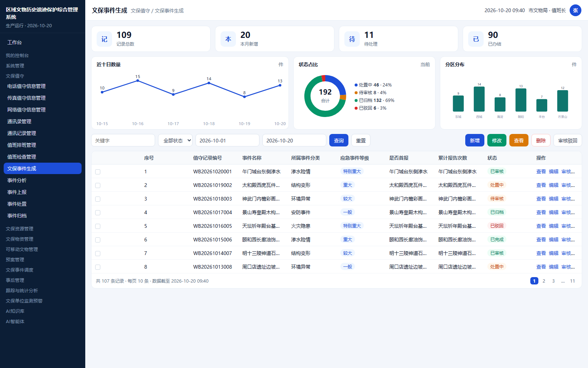
Task: Open 电话值守信息管理 in the sidebar
Action: click(x=43, y=86)
